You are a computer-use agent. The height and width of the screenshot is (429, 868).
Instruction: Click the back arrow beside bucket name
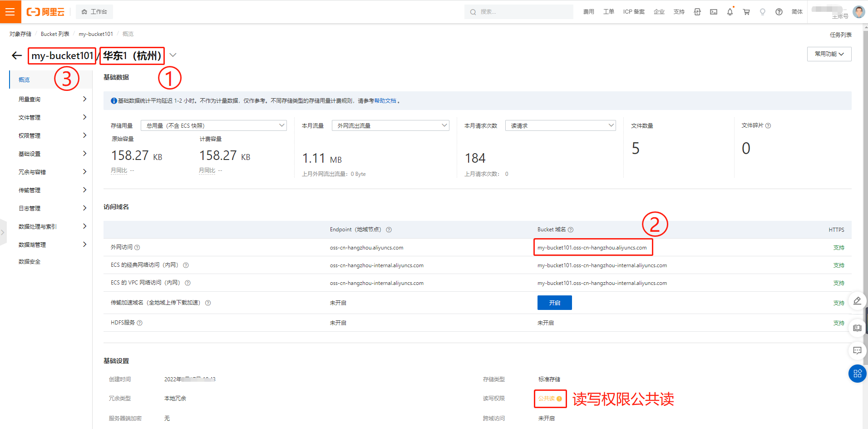click(x=17, y=55)
